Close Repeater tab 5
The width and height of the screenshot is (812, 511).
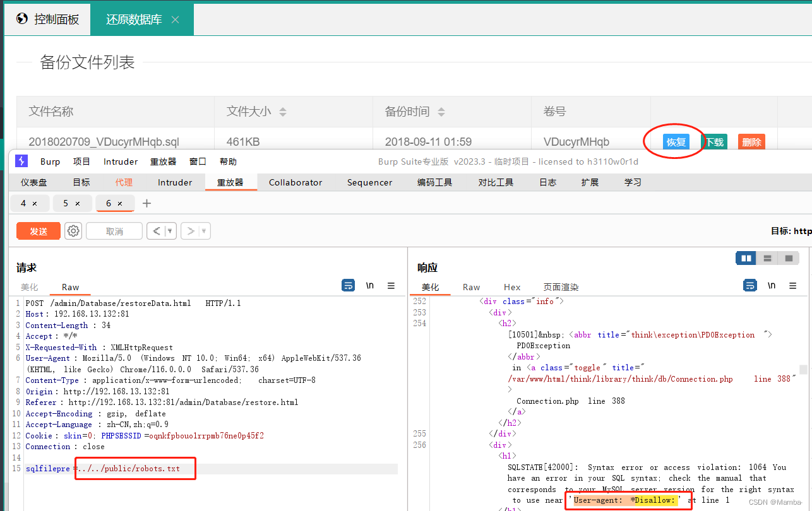click(x=78, y=203)
